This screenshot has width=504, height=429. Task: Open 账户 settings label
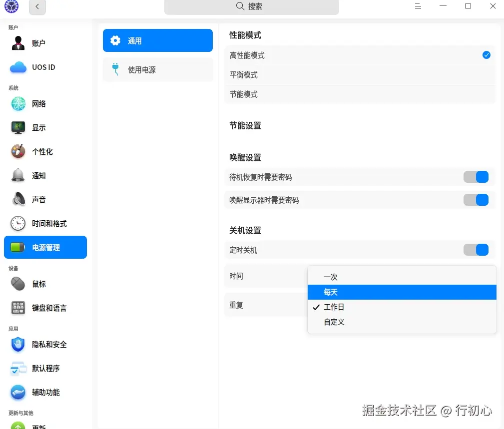coord(38,43)
